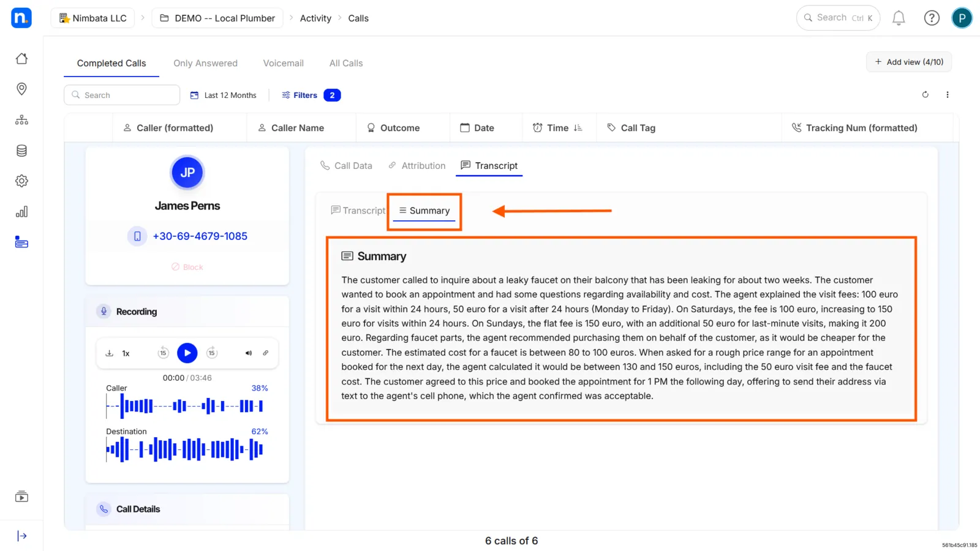980x551 pixels.
Task: Mute the recording volume
Action: coord(249,353)
